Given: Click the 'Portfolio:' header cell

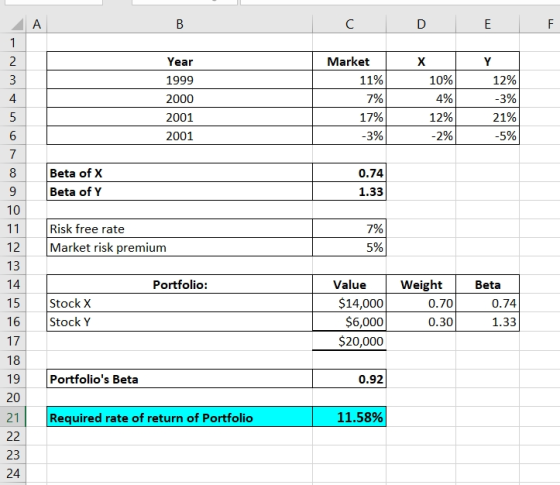Looking at the screenshot, I should point(179,284).
